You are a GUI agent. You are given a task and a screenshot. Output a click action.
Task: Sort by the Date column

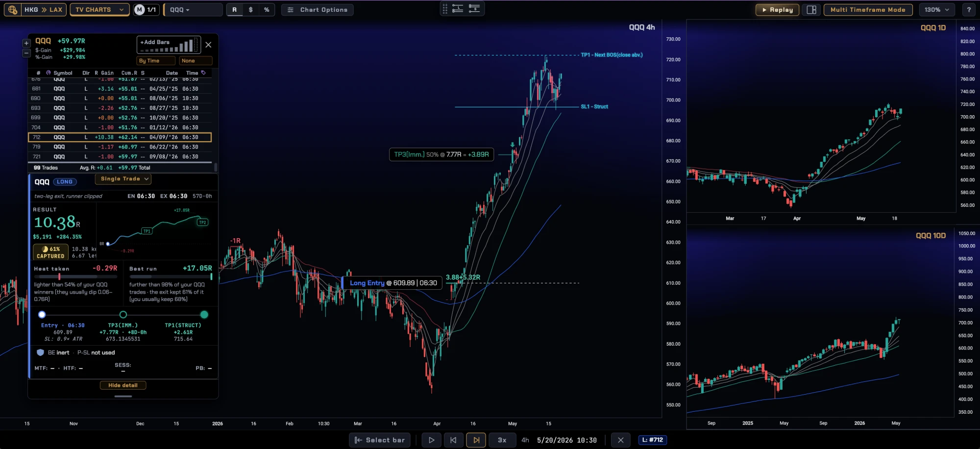coord(171,73)
